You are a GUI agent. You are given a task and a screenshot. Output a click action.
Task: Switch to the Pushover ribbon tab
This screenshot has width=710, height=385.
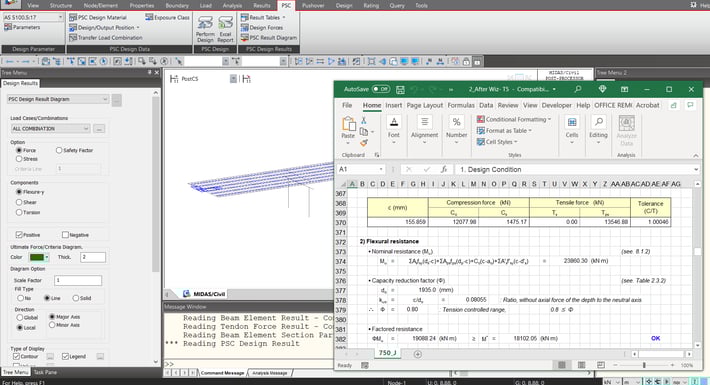pyautogui.click(x=313, y=5)
